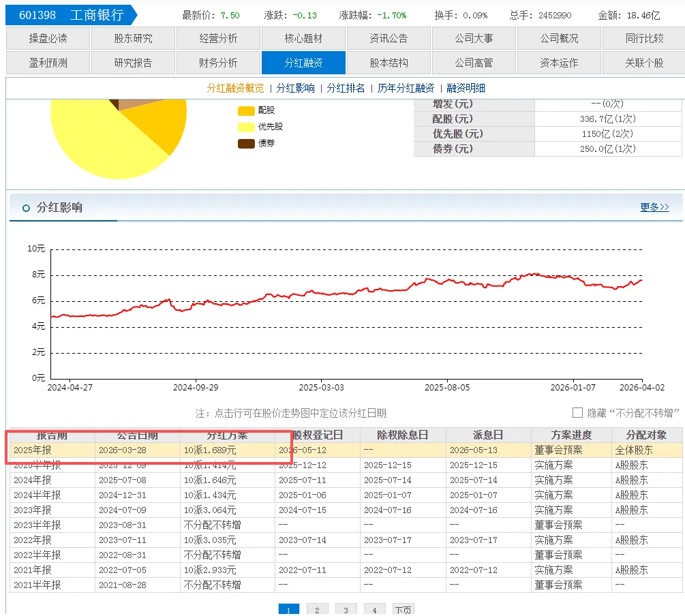The height and width of the screenshot is (616, 685).
Task: Click the 派息日 column header
Action: (489, 435)
